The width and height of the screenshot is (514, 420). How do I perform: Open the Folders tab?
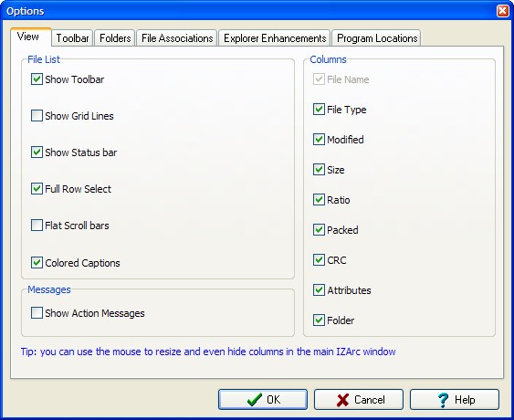115,38
